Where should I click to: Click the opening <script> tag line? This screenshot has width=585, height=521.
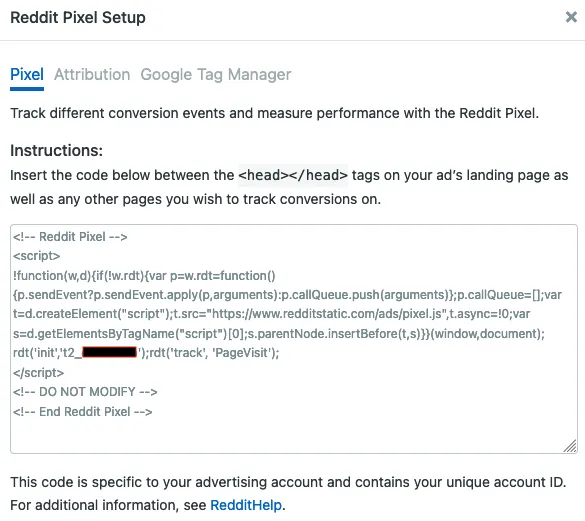pos(37,256)
